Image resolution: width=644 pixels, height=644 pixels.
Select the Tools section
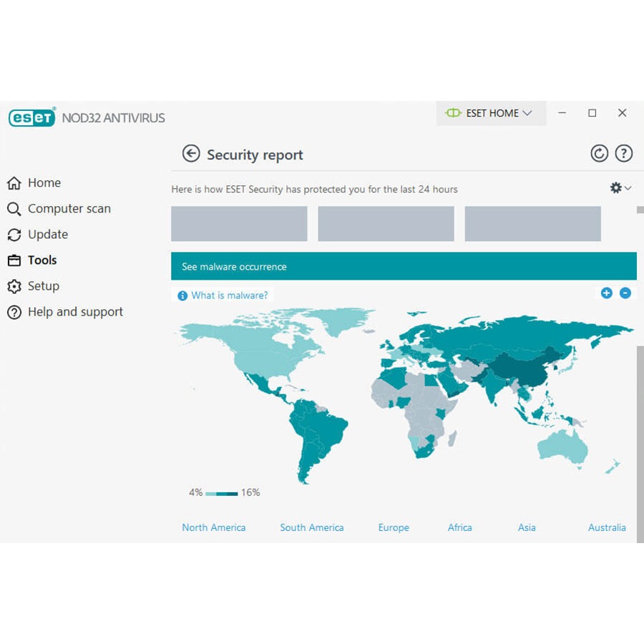[x=42, y=260]
